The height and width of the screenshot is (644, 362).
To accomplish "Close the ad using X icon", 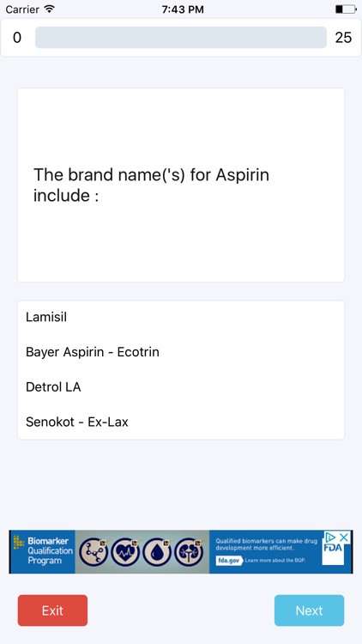I will pyautogui.click(x=344, y=537).
